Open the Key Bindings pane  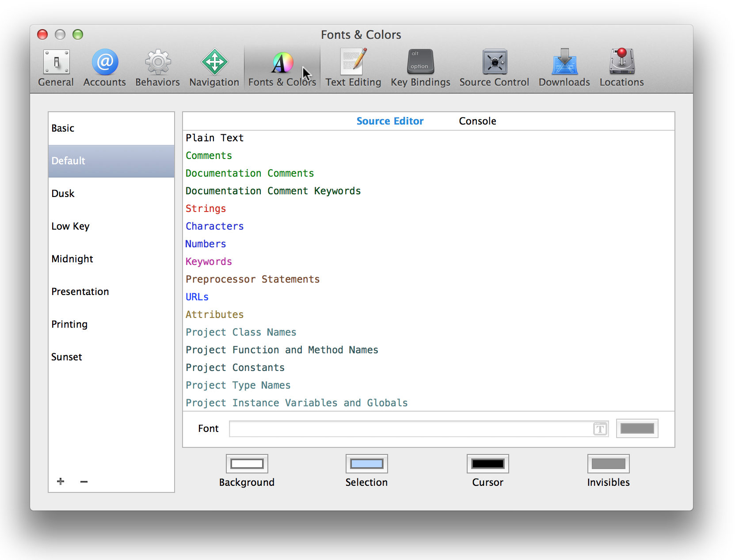coord(420,68)
